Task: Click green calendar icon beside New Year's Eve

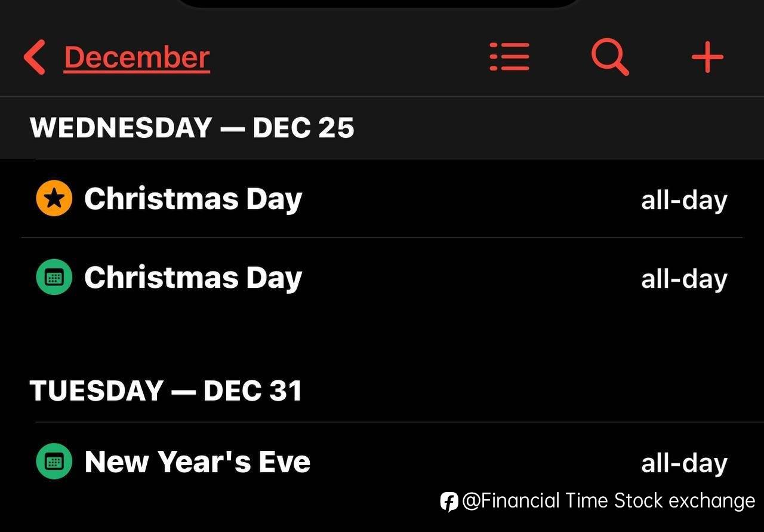Action: [x=54, y=462]
